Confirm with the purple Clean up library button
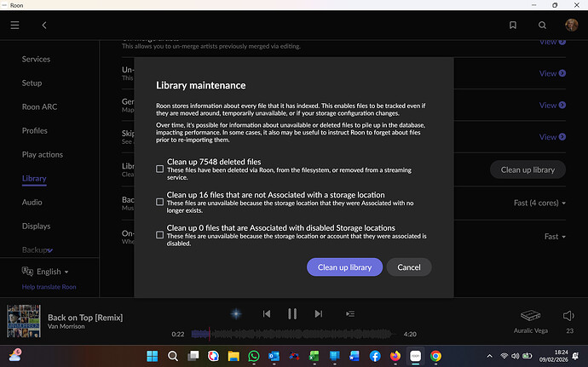The height and width of the screenshot is (367, 588). point(344,267)
